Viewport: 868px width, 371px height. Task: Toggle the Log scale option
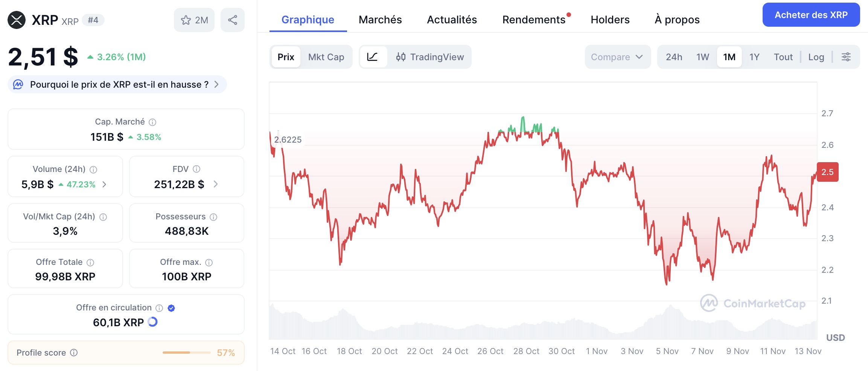pyautogui.click(x=816, y=57)
